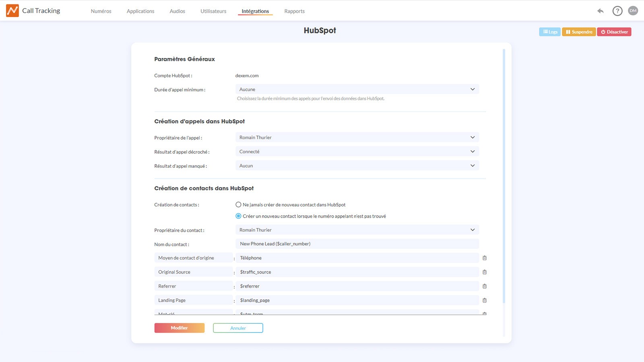This screenshot has width=644, height=362.
Task: Delete the Landing Page mapping row
Action: point(484,300)
